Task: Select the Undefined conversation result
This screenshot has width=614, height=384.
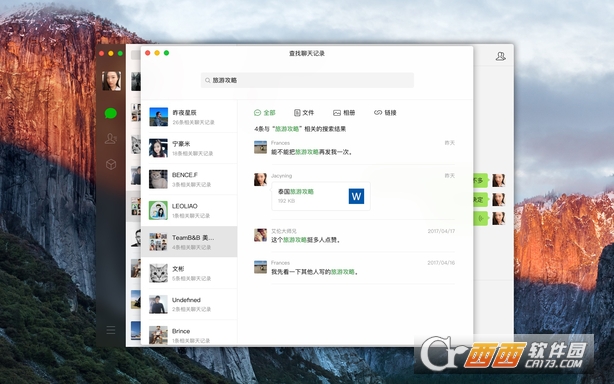Action: pyautogui.click(x=189, y=304)
